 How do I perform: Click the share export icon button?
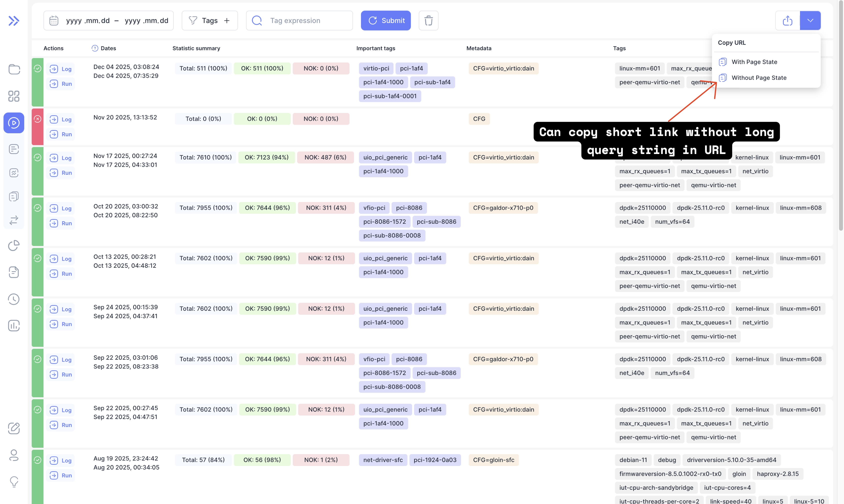coord(787,21)
